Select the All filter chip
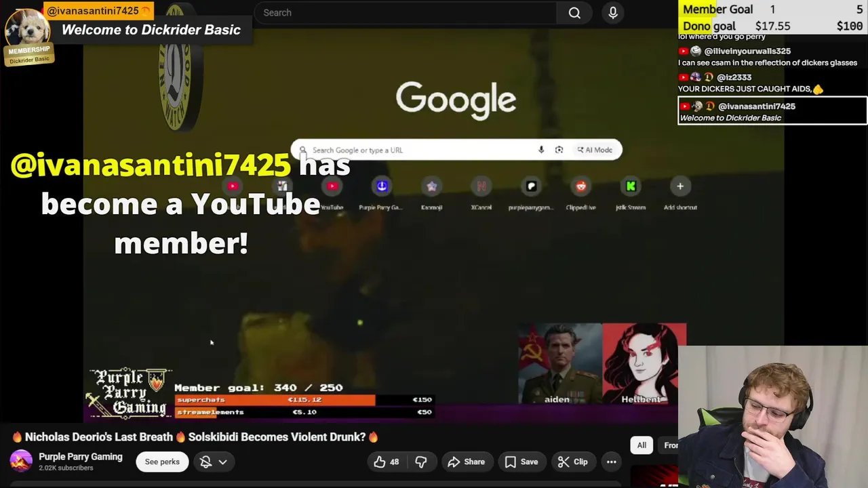This screenshot has height=488, width=868. point(642,445)
